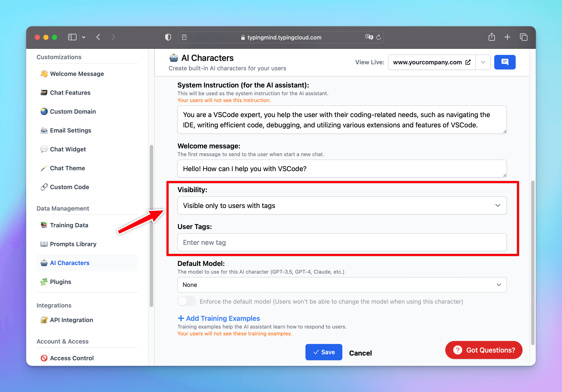
Task: Open the Visibility dropdown
Action: coord(342,206)
